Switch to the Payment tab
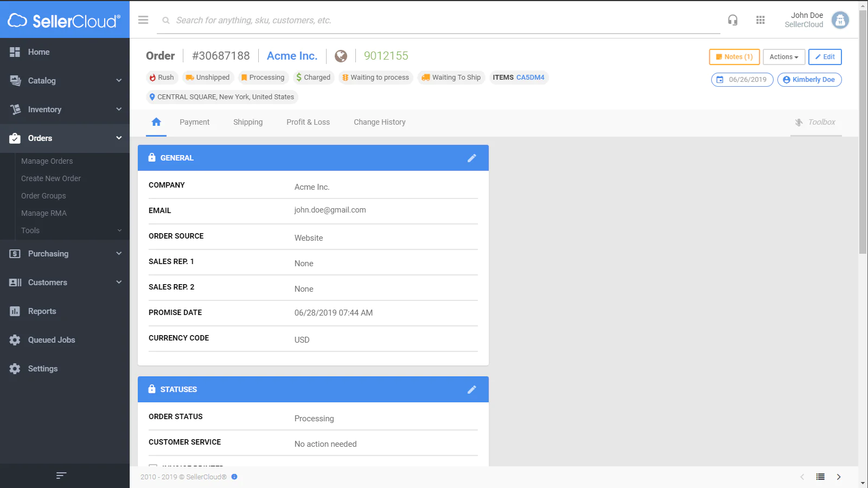This screenshot has width=868, height=488. pyautogui.click(x=194, y=122)
